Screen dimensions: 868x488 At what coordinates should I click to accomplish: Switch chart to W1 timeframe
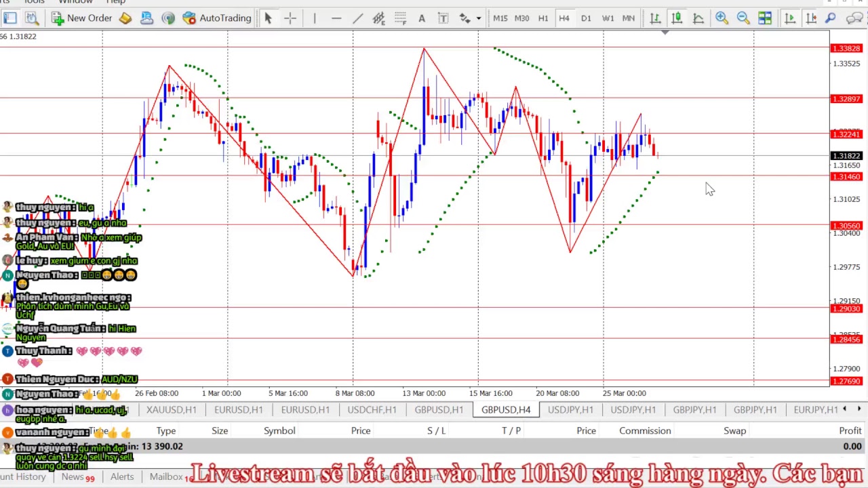pyautogui.click(x=608, y=18)
